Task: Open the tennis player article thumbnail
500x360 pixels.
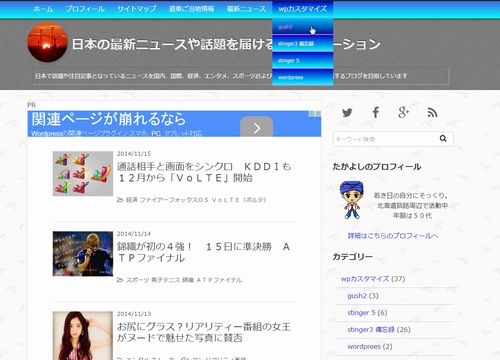Action: (x=83, y=254)
